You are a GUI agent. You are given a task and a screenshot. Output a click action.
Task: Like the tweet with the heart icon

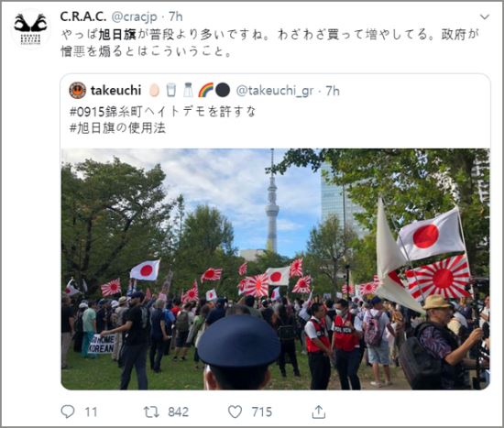tap(235, 412)
